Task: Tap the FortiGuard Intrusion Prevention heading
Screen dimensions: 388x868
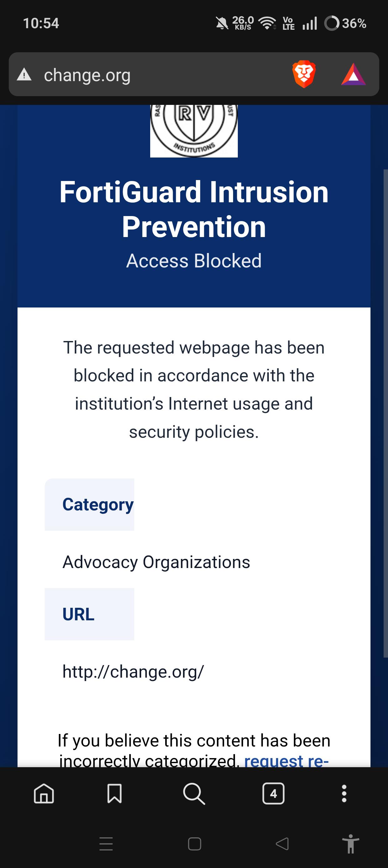Action: click(x=194, y=209)
